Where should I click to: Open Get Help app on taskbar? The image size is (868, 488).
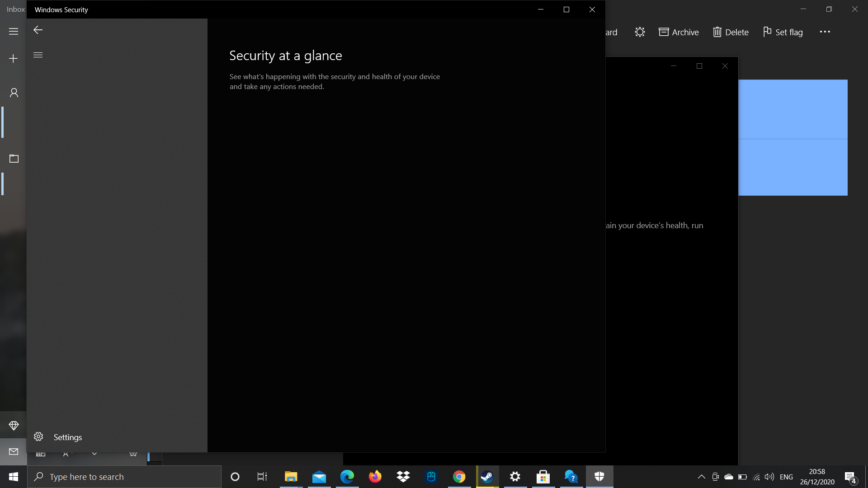coord(571,477)
